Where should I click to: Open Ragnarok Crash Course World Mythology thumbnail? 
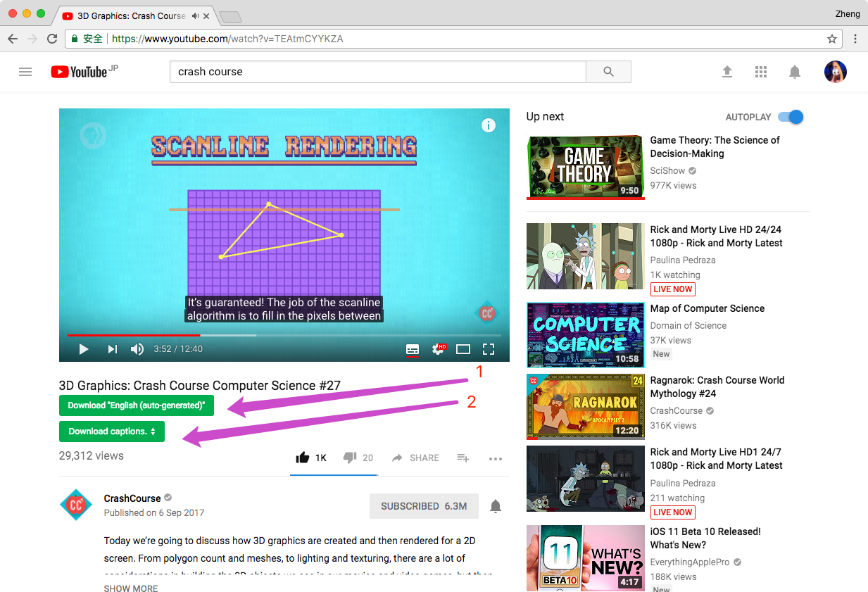click(x=585, y=407)
